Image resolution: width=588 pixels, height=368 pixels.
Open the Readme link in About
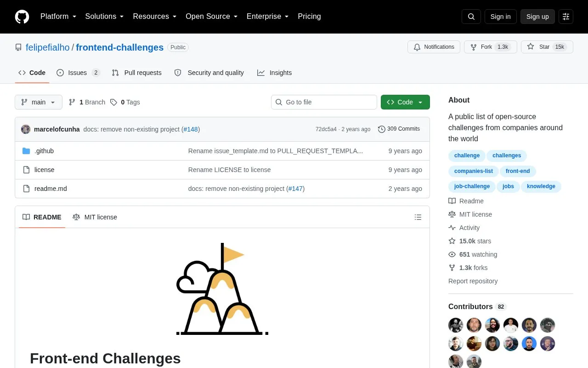466,201
